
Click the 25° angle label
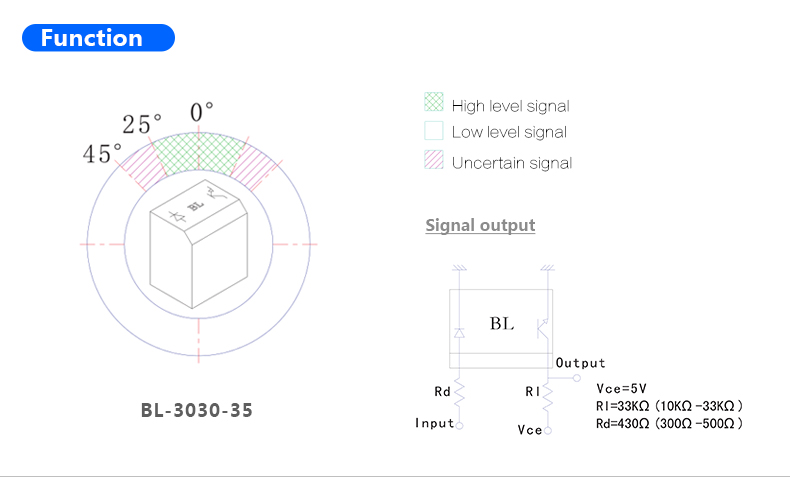(142, 124)
